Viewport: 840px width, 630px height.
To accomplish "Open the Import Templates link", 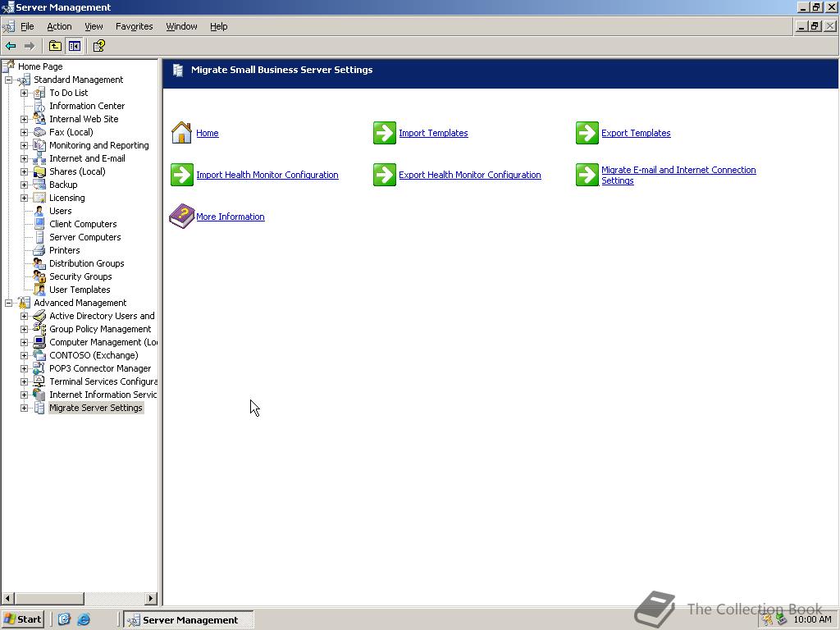I will tap(433, 133).
